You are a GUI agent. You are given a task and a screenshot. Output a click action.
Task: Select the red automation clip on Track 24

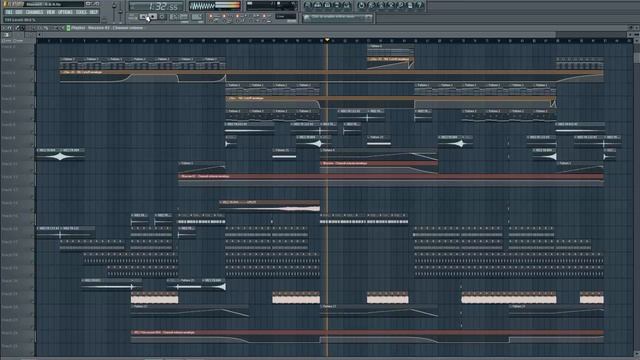tap(367, 336)
